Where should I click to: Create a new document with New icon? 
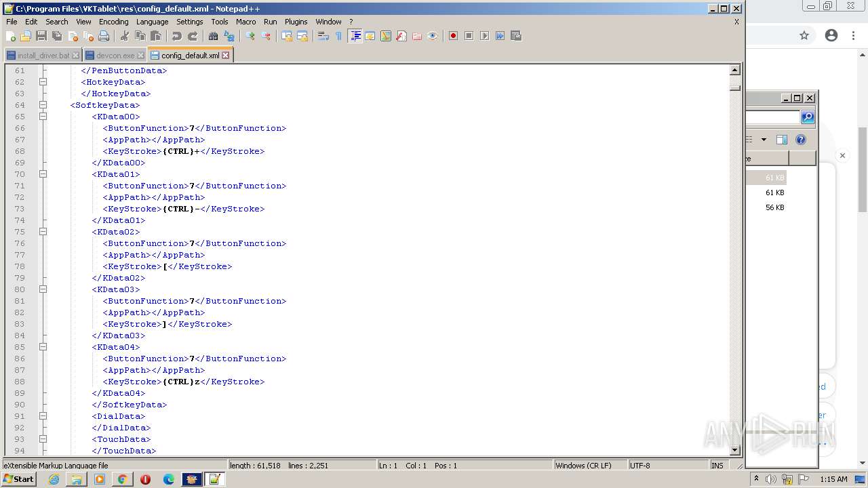(x=11, y=36)
